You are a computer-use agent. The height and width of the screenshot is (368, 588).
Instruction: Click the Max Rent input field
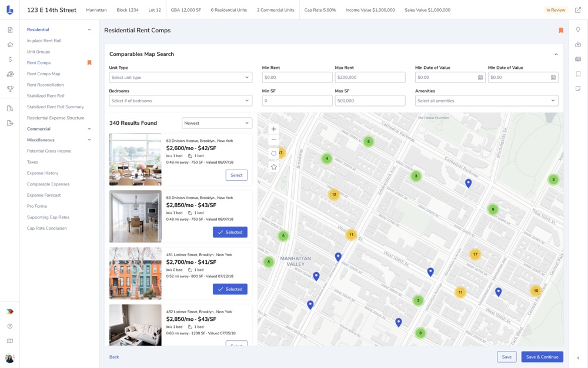coord(369,77)
